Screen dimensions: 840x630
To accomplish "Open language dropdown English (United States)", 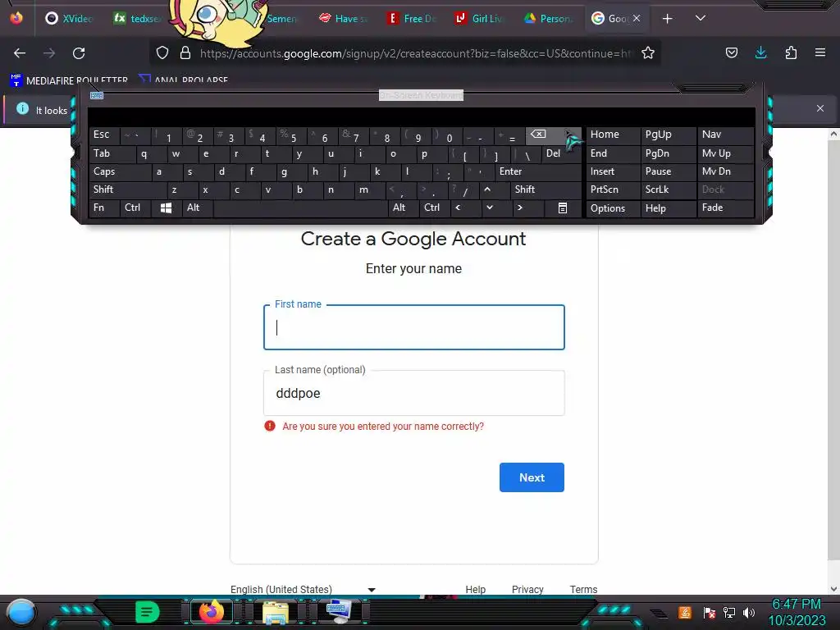I will pyautogui.click(x=303, y=589).
